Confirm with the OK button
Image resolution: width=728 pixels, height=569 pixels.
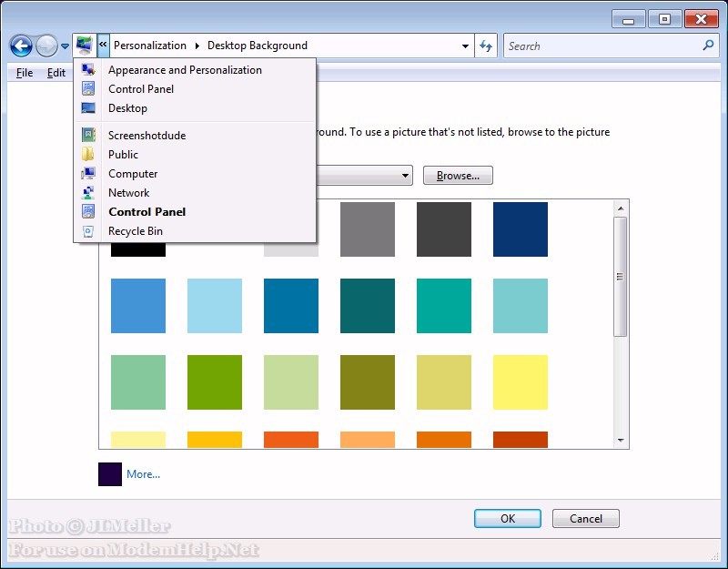(508, 518)
